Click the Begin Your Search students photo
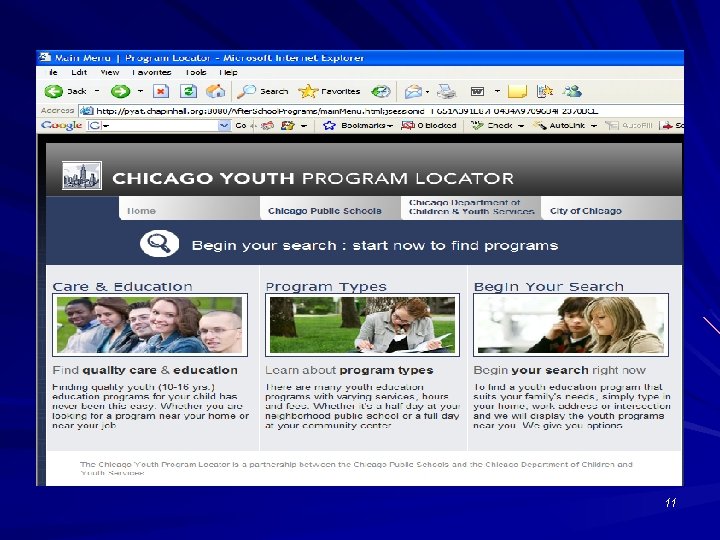720x540 pixels. (571, 325)
